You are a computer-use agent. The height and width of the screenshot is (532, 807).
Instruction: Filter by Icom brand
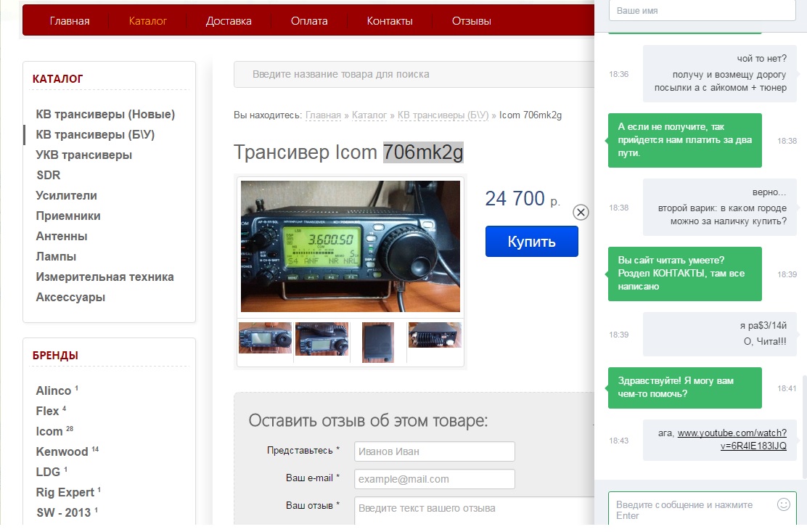coord(49,432)
